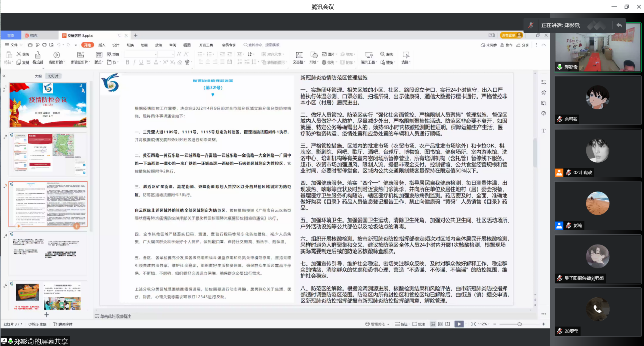Toggle Italic formatting
Image resolution: width=644 pixels, height=346 pixels.
point(134,62)
